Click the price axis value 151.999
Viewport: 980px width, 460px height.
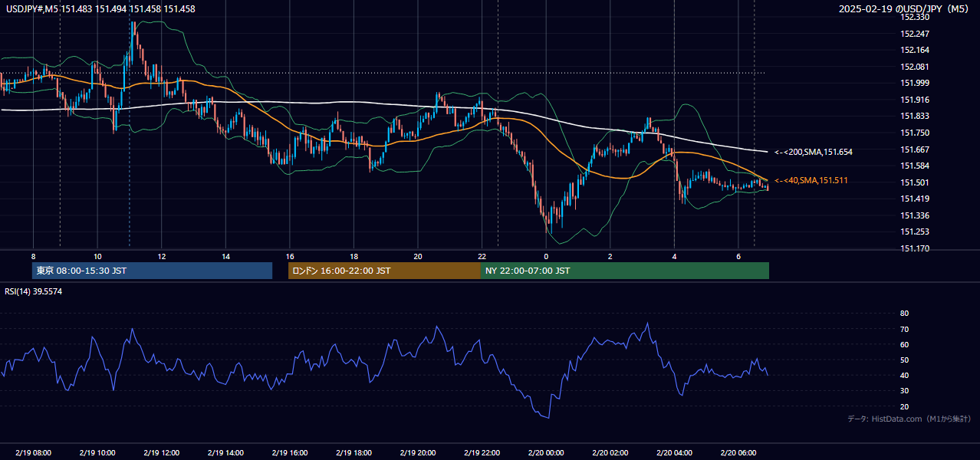coord(915,83)
